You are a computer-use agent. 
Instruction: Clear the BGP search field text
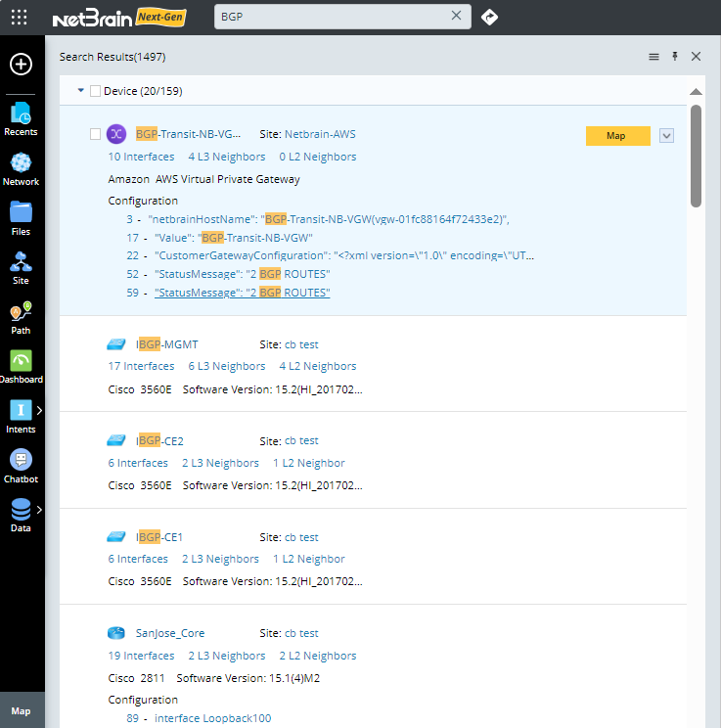click(456, 17)
